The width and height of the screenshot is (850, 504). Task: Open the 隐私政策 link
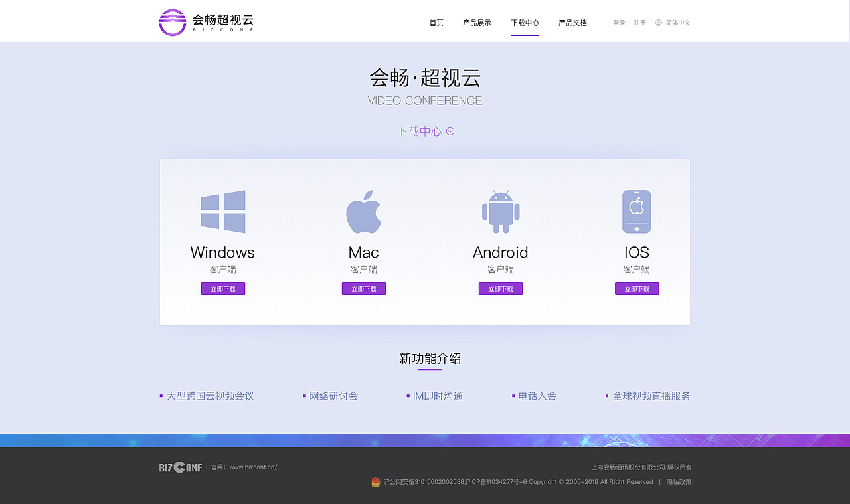tap(679, 482)
